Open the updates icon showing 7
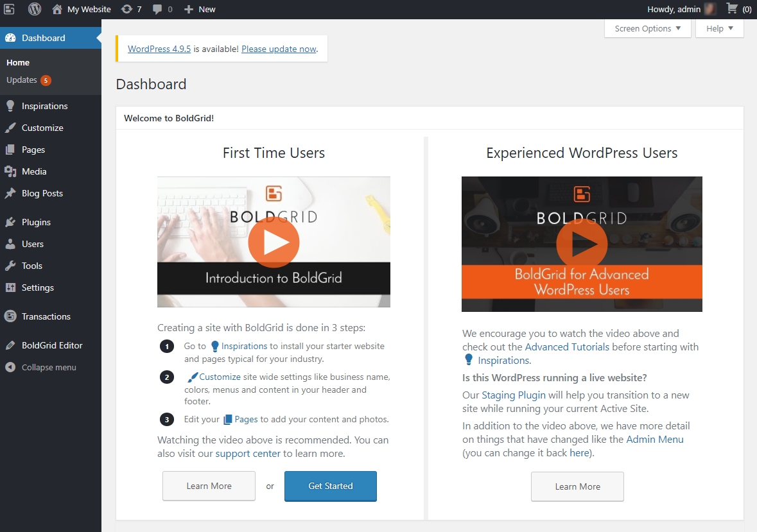 pos(126,9)
